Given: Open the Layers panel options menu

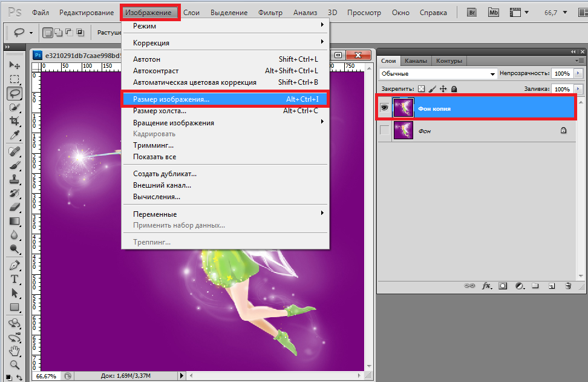Looking at the screenshot, I should (x=580, y=61).
